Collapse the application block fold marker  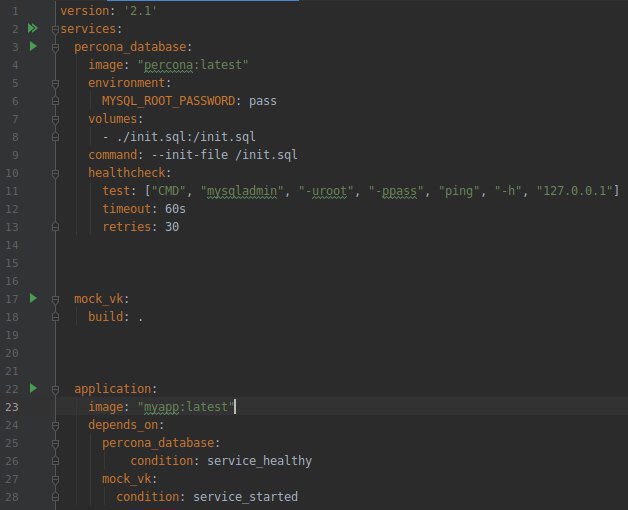pos(55,389)
